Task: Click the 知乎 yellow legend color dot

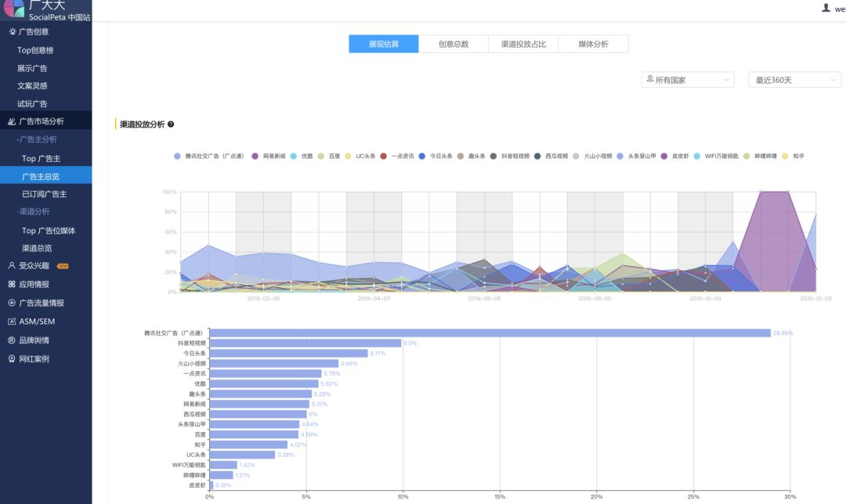Action: click(785, 157)
